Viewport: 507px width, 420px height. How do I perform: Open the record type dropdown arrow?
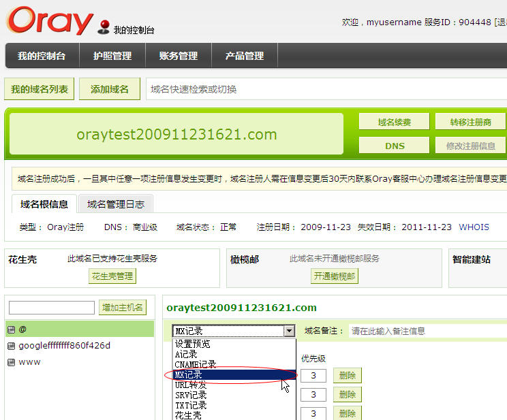coord(290,331)
